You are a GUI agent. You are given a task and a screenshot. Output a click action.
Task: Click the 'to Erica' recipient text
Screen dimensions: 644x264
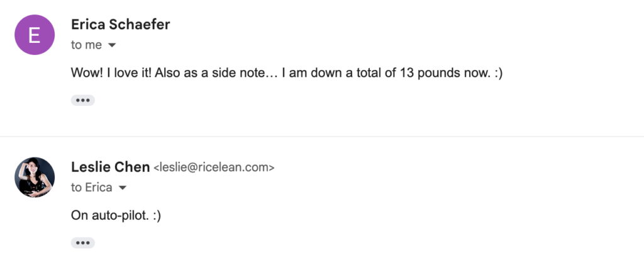[92, 188]
